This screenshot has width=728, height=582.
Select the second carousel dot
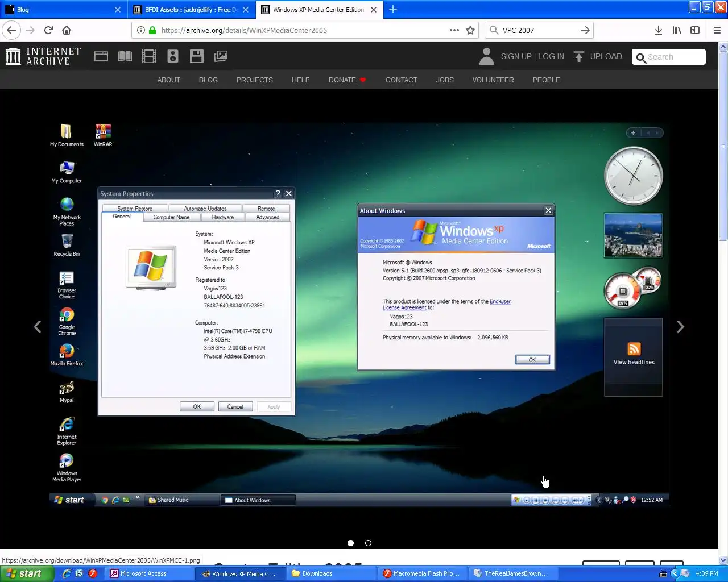point(368,543)
